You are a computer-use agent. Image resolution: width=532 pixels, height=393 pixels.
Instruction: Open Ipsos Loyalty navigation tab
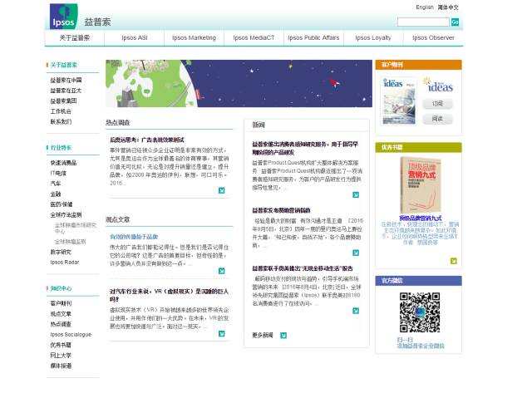[373, 37]
